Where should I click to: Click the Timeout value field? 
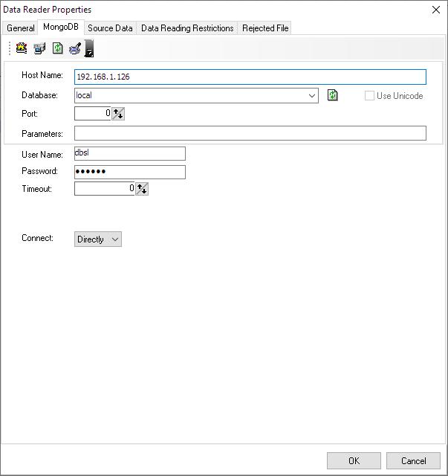[x=105, y=189]
